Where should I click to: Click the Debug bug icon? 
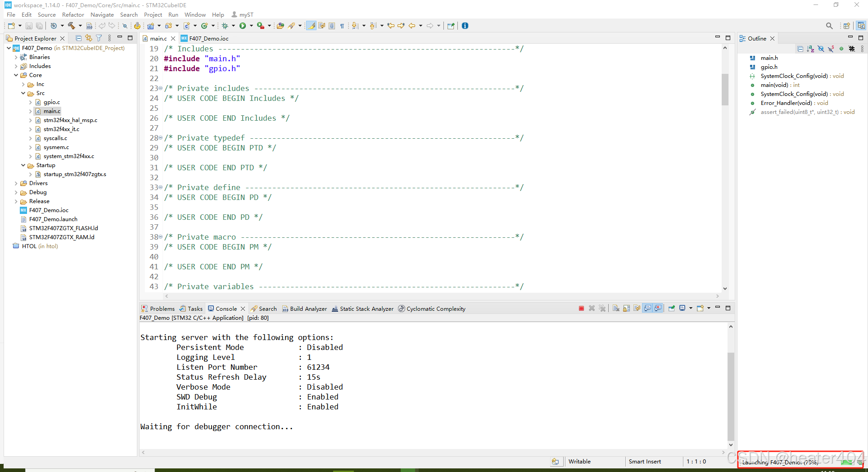(225, 26)
